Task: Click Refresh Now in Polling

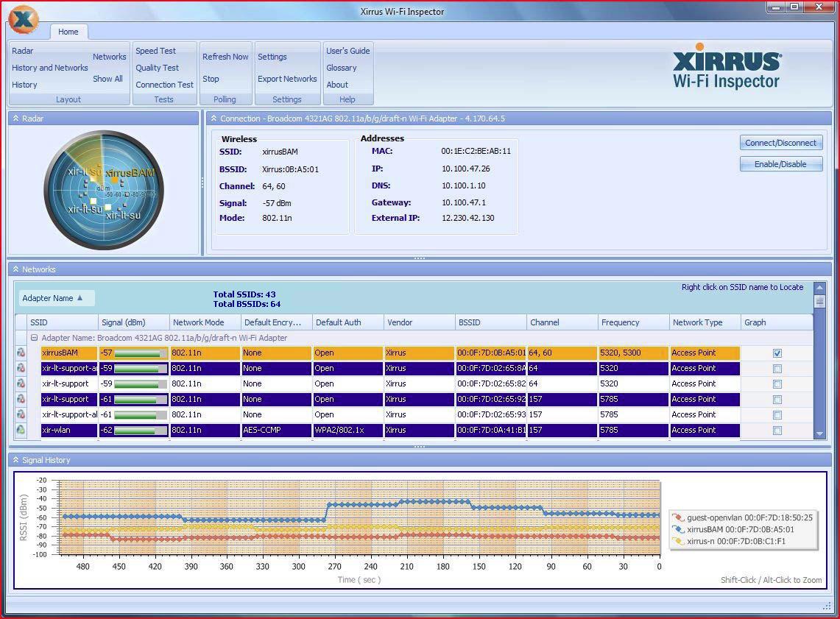Action: click(x=225, y=57)
